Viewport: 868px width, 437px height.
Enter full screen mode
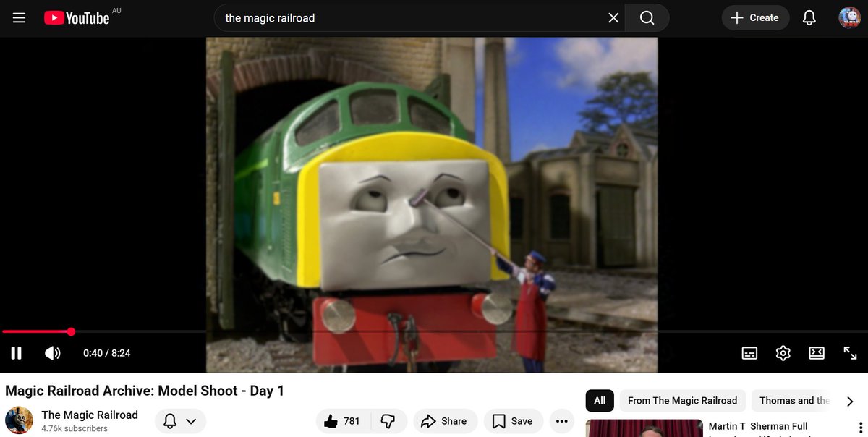coord(850,353)
